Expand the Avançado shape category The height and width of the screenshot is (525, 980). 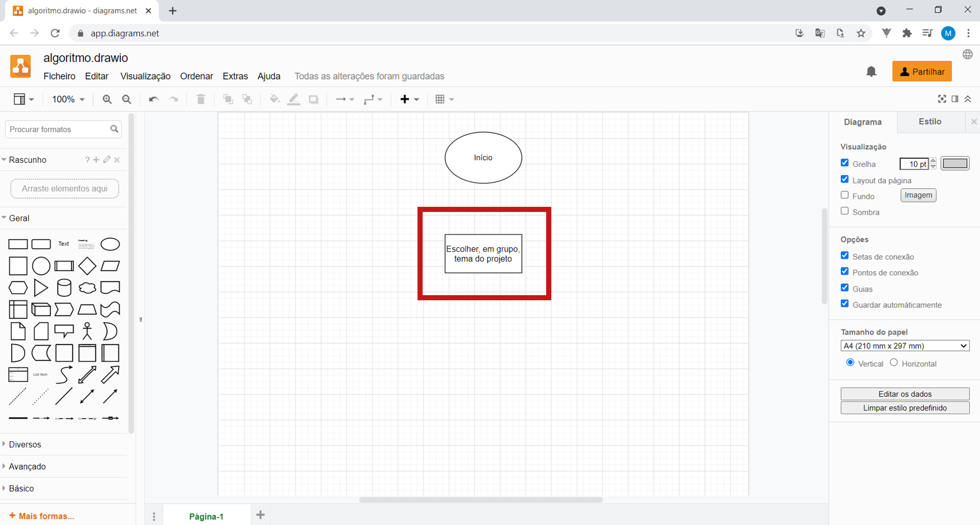pyautogui.click(x=27, y=466)
